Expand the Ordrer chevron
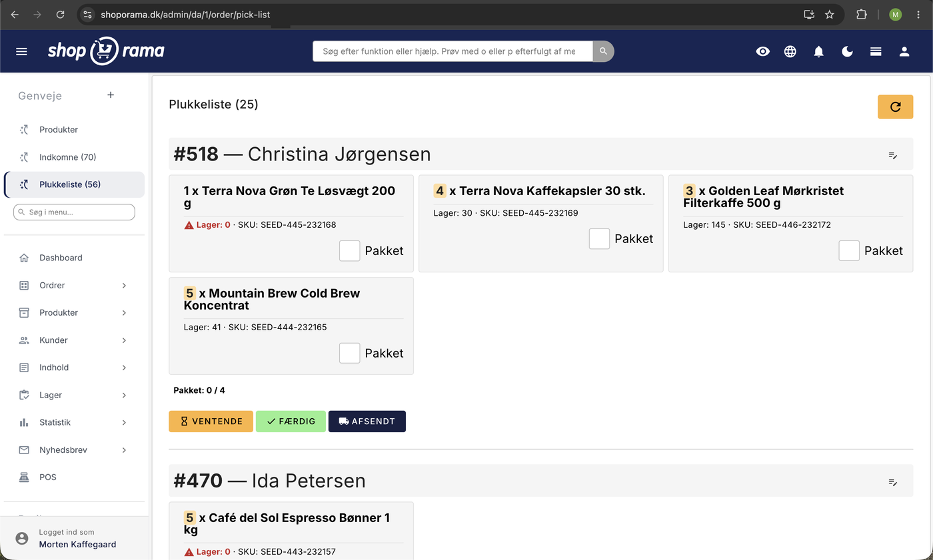933x560 pixels. 124,285
